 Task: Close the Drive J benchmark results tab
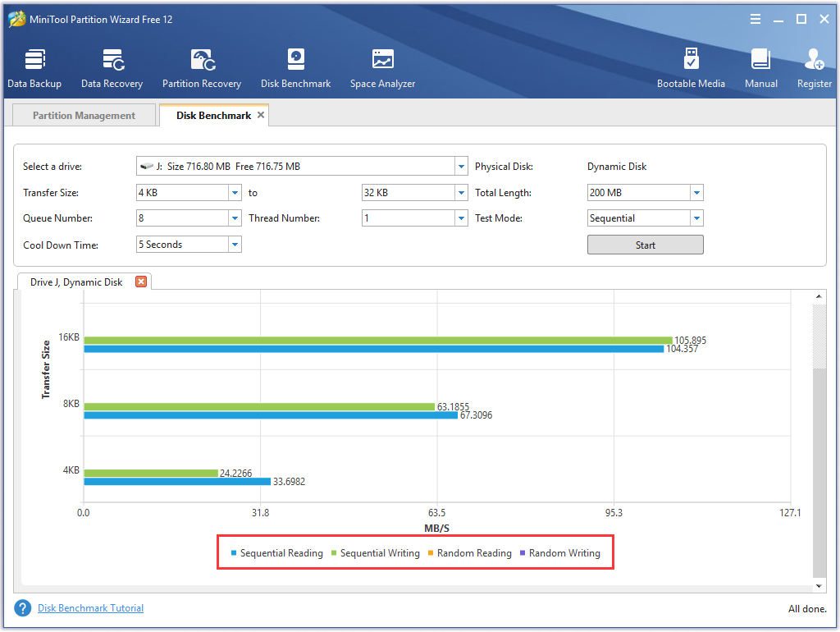(140, 282)
